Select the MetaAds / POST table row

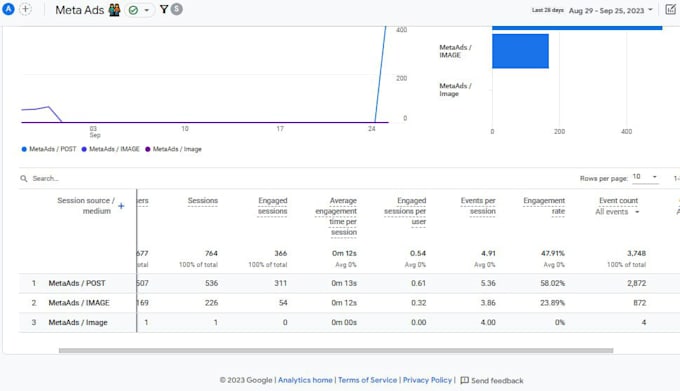(349, 283)
